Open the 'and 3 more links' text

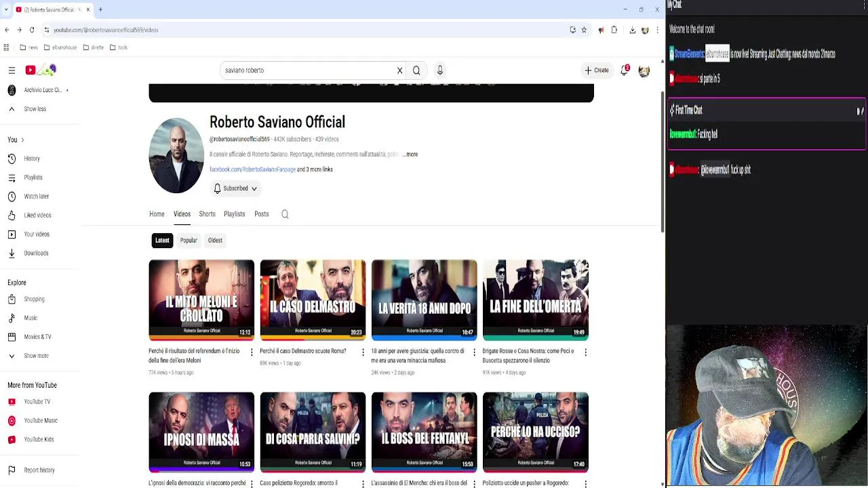click(315, 169)
